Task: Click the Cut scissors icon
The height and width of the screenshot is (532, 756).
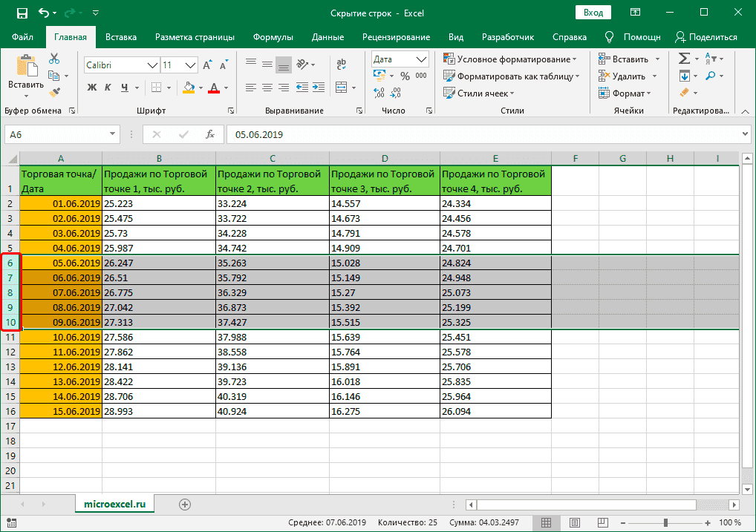Action: pos(54,59)
